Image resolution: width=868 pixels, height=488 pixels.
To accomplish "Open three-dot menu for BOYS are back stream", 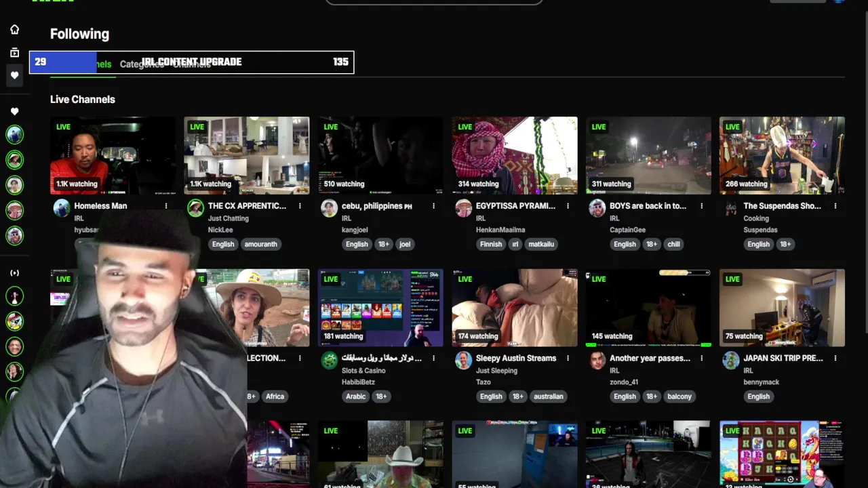I will (701, 206).
